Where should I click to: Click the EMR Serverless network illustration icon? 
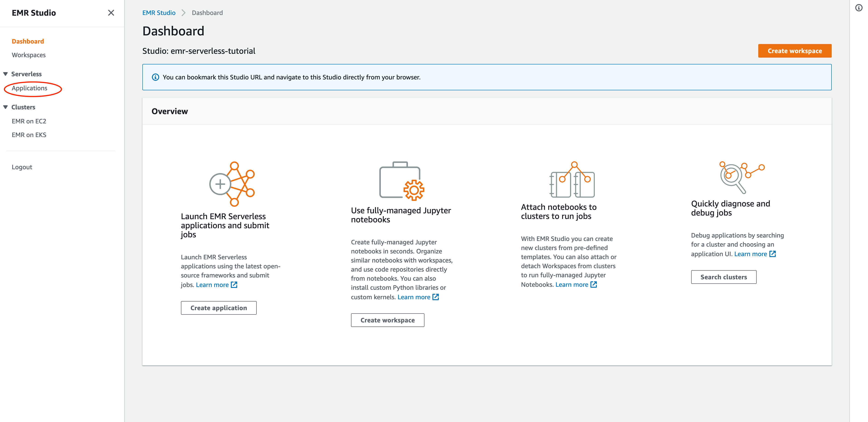[232, 184]
